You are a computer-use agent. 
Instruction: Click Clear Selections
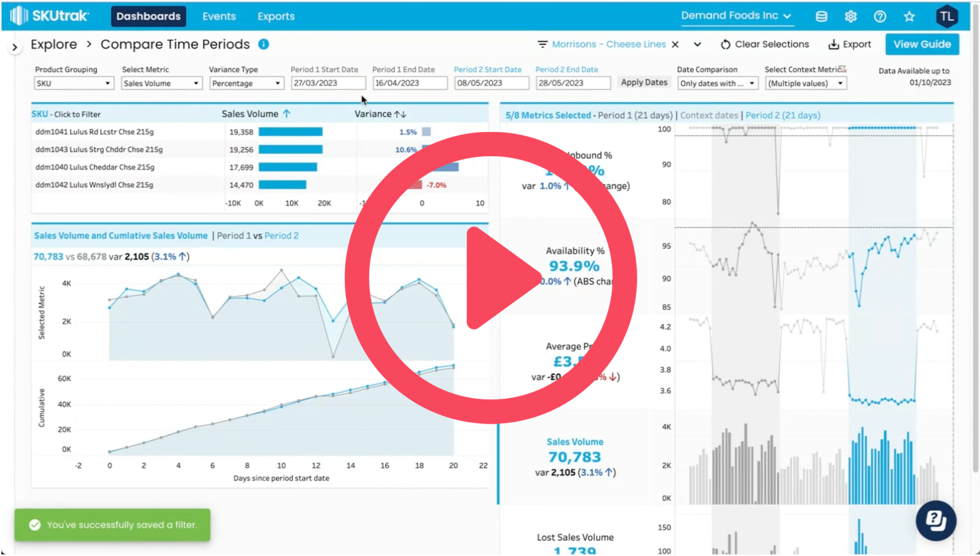click(764, 44)
